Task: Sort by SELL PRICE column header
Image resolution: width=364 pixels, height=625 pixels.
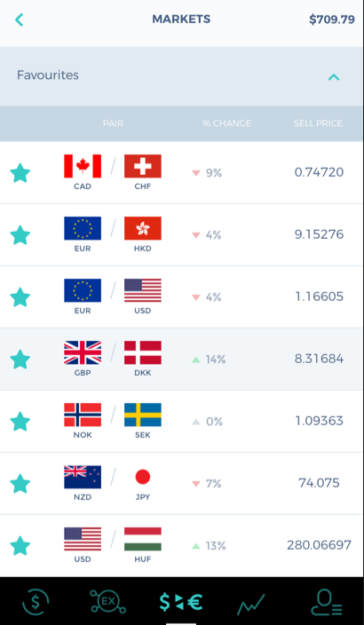Action: (318, 123)
